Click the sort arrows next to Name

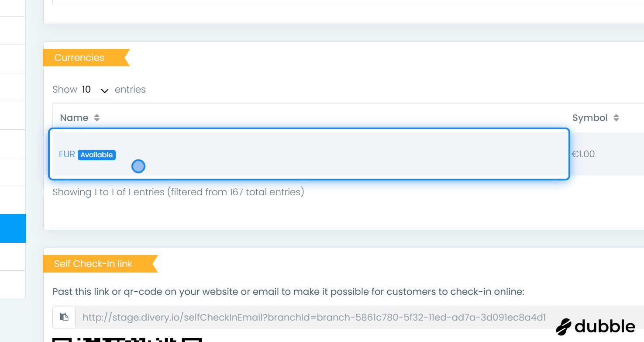coord(97,118)
